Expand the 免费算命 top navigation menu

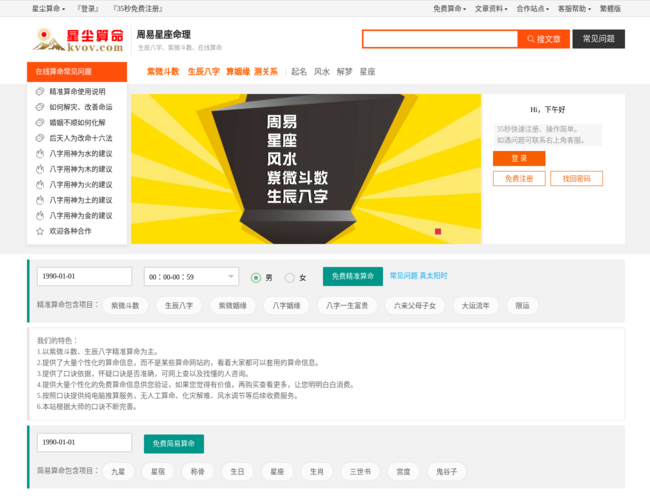coord(450,8)
